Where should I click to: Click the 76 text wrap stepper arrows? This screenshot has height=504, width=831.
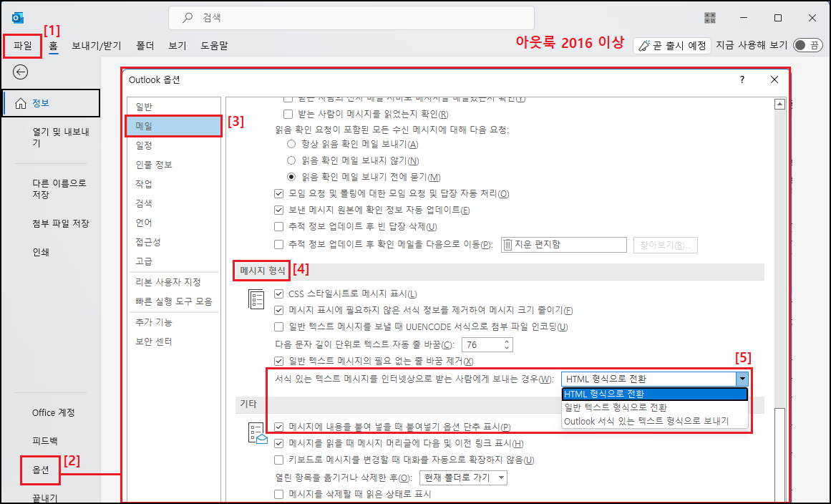tap(507, 344)
